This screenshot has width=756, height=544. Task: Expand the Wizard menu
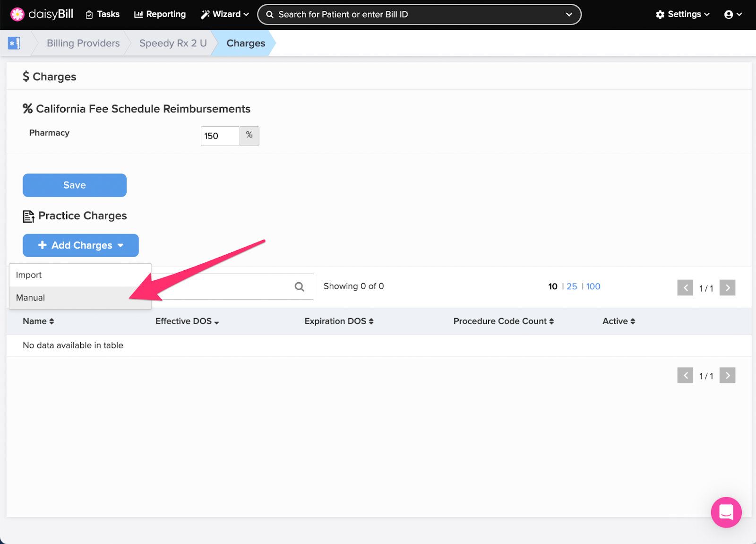(224, 14)
